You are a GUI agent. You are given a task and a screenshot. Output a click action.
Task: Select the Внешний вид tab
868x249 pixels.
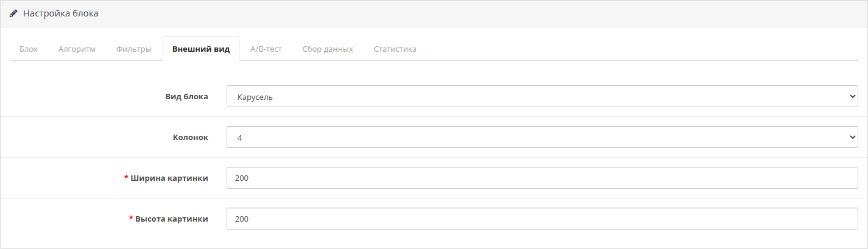click(201, 49)
